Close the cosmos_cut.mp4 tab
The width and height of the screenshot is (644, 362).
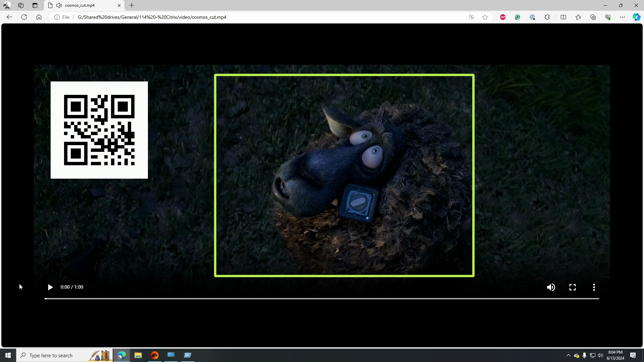tap(119, 5)
